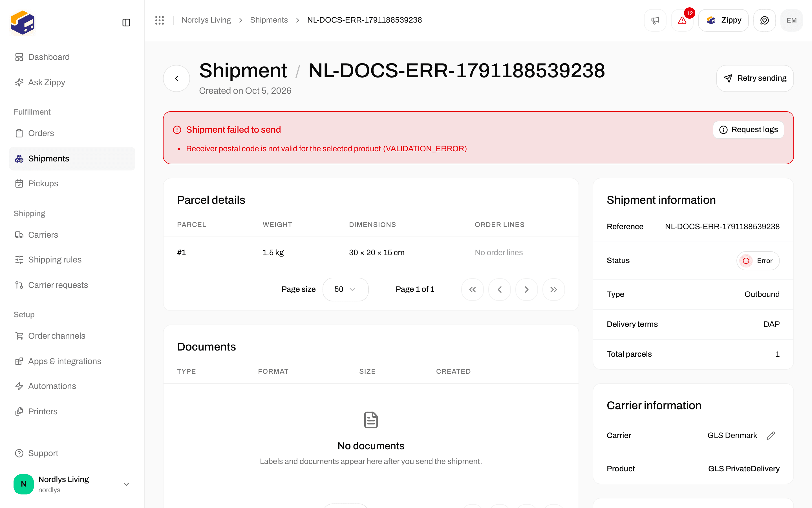Click the No documents file icon
812x508 pixels.
tap(371, 420)
